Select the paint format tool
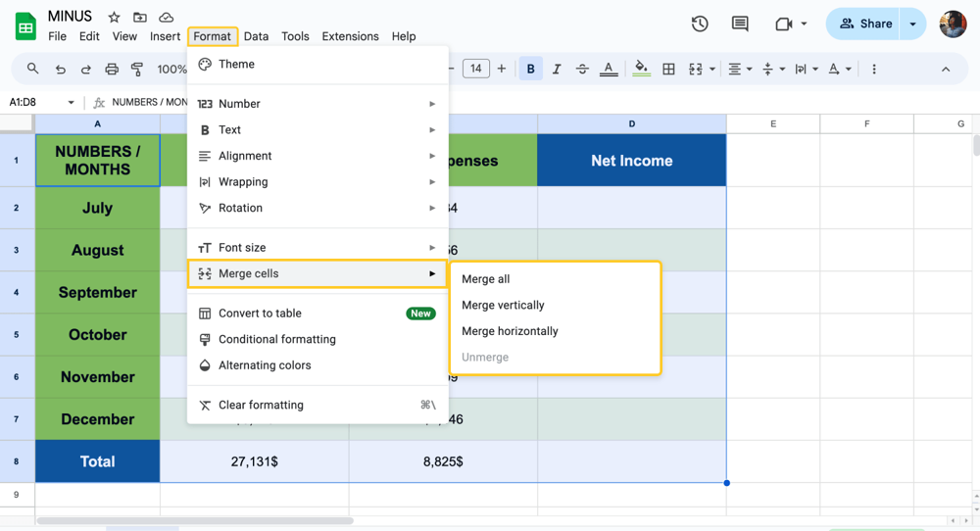This screenshot has width=980, height=531. 137,70
